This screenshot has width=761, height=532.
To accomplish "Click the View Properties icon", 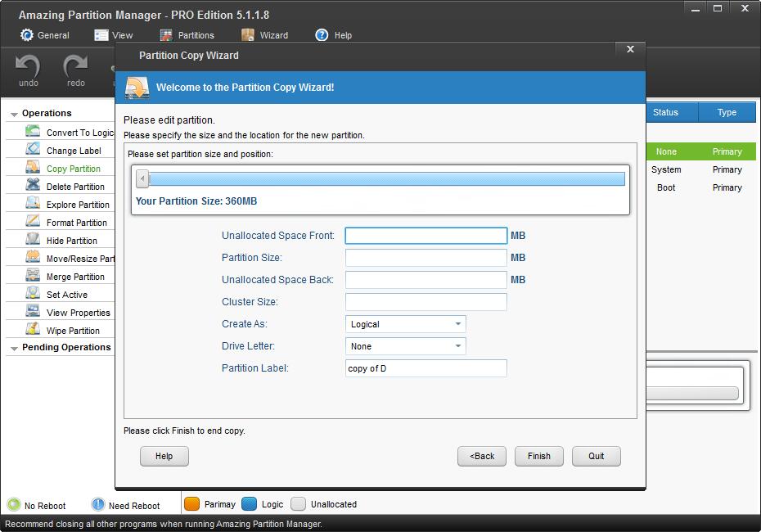I will [x=33, y=311].
